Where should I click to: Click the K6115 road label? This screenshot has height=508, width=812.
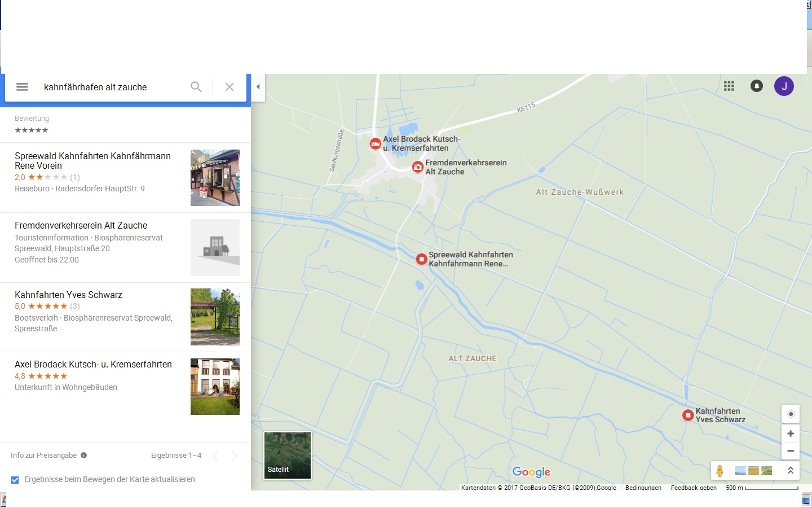[x=526, y=107]
